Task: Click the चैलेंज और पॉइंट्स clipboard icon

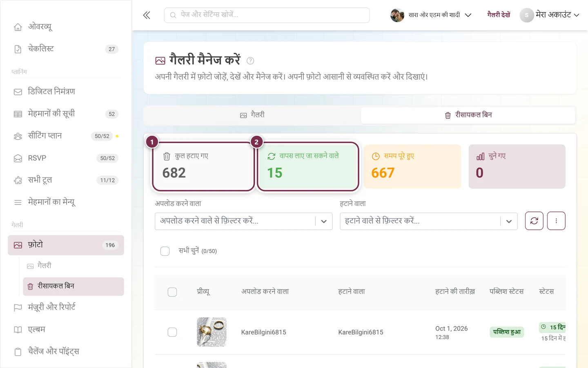Action: (x=18, y=352)
